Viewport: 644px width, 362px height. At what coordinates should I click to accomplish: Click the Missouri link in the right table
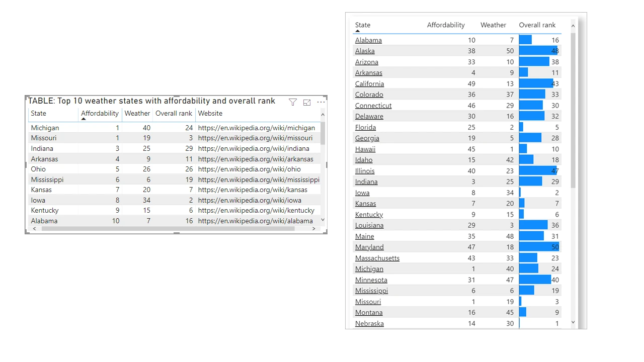point(368,302)
